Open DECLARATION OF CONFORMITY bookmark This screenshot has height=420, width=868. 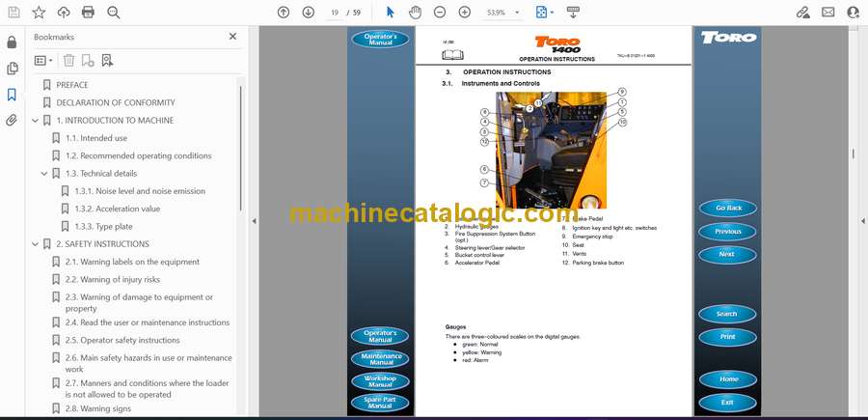115,102
